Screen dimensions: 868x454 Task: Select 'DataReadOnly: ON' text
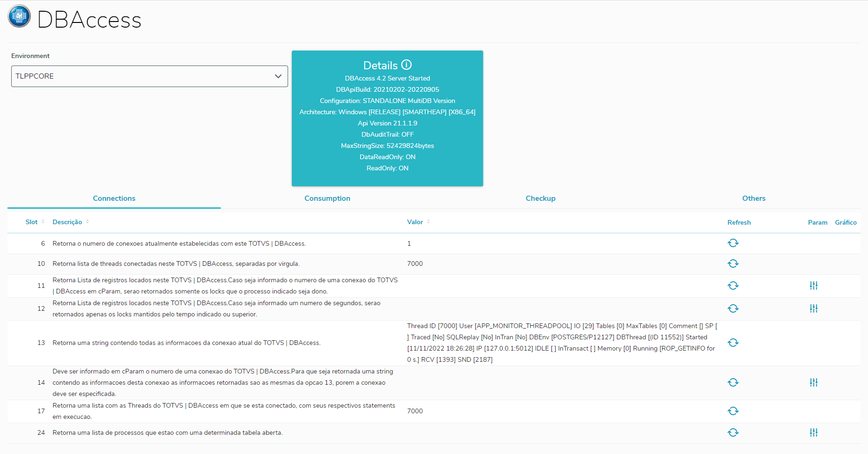387,157
